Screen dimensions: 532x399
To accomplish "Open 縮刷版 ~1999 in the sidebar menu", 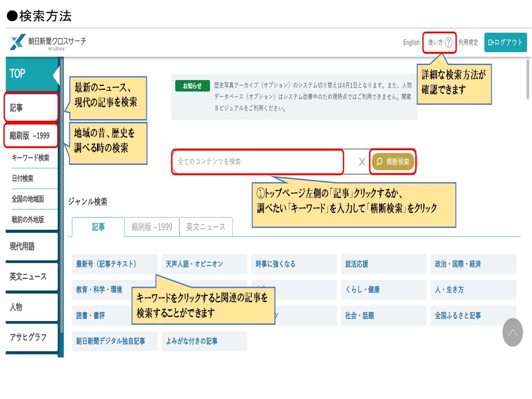I will 32,136.
